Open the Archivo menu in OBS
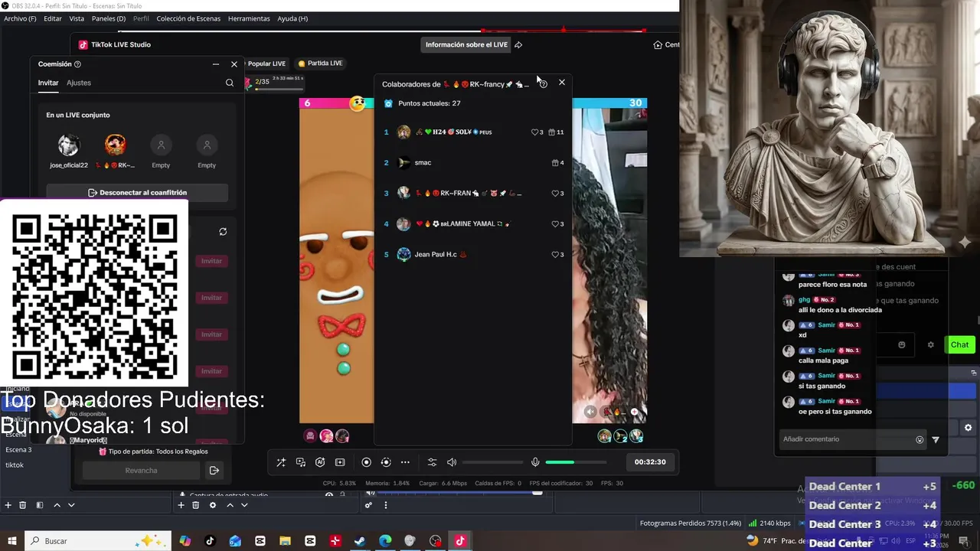Screen dimensions: 980x551 (20, 18)
